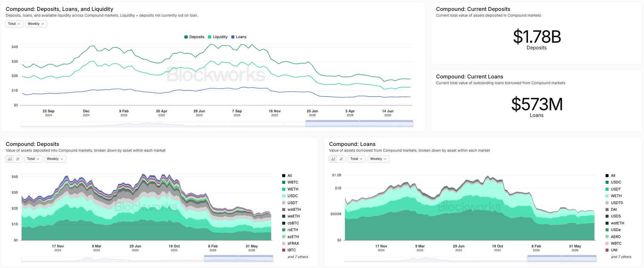
Task: Switch Compound: Loans chart to bar chart view
Action: coord(333,159)
